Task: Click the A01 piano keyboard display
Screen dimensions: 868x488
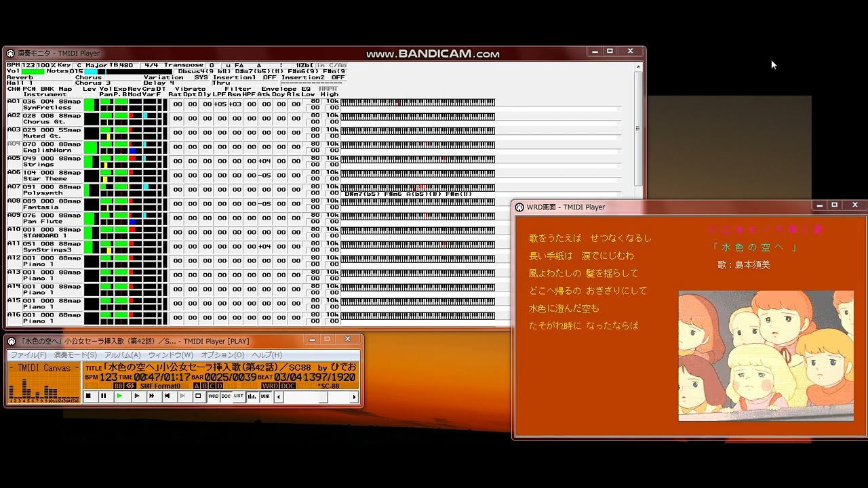Action: (x=418, y=102)
